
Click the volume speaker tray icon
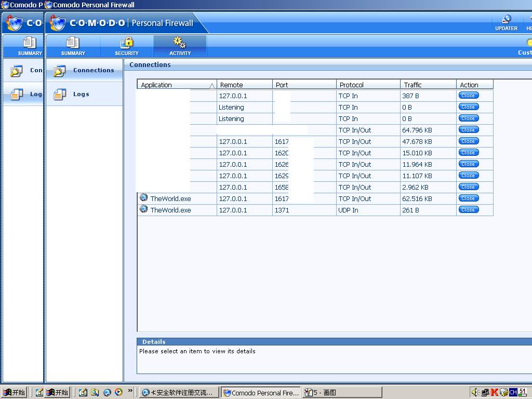474,392
